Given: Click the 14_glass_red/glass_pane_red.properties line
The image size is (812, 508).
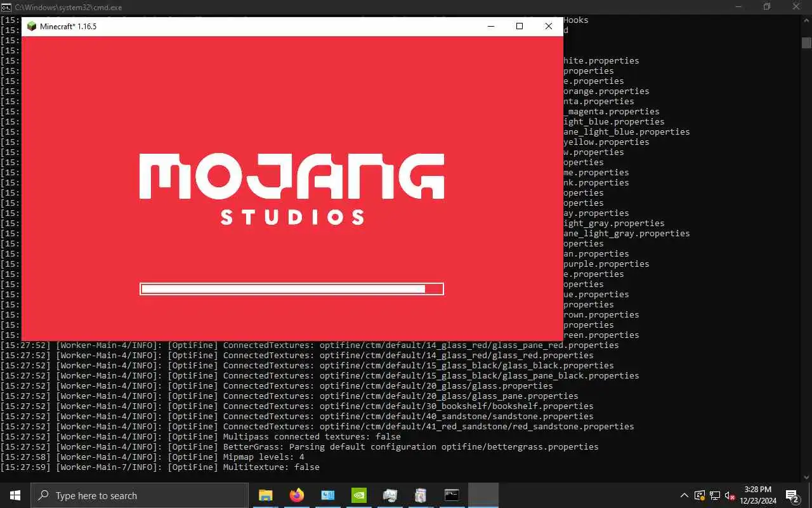Looking at the screenshot, I should click(x=310, y=345).
